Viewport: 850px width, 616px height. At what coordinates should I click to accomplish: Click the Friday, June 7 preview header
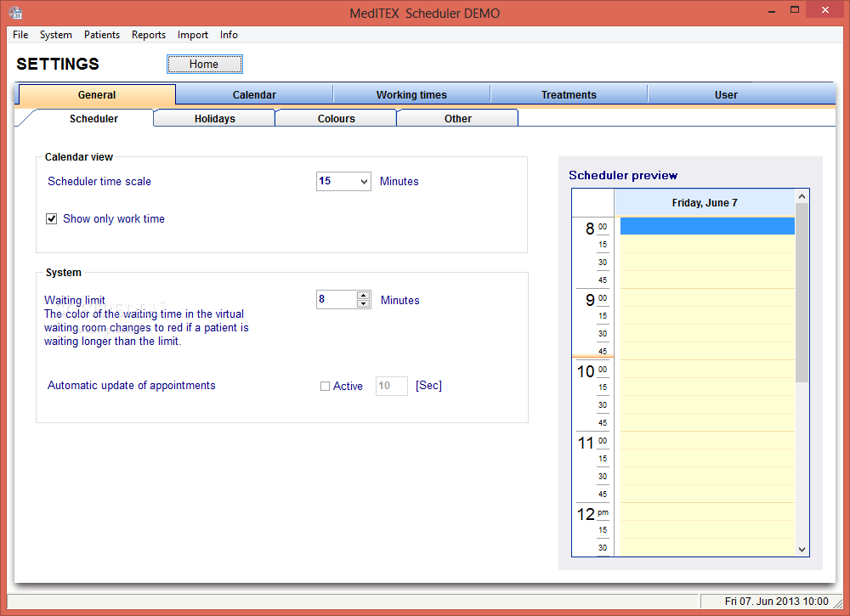pos(705,202)
